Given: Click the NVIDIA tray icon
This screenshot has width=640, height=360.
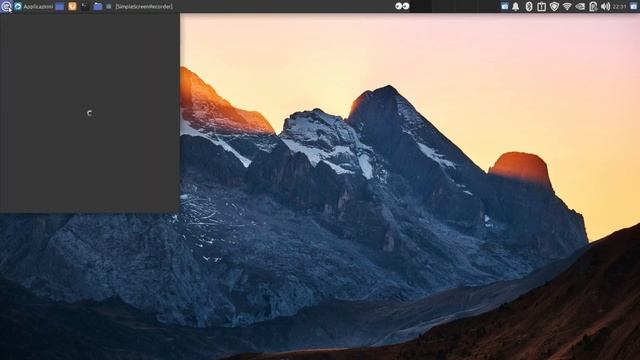Looking at the screenshot, I should coord(580,7).
